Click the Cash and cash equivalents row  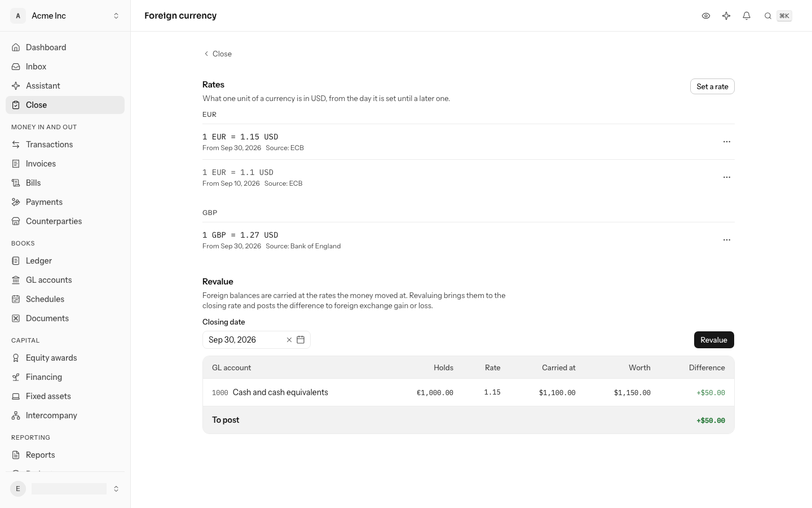click(x=469, y=392)
